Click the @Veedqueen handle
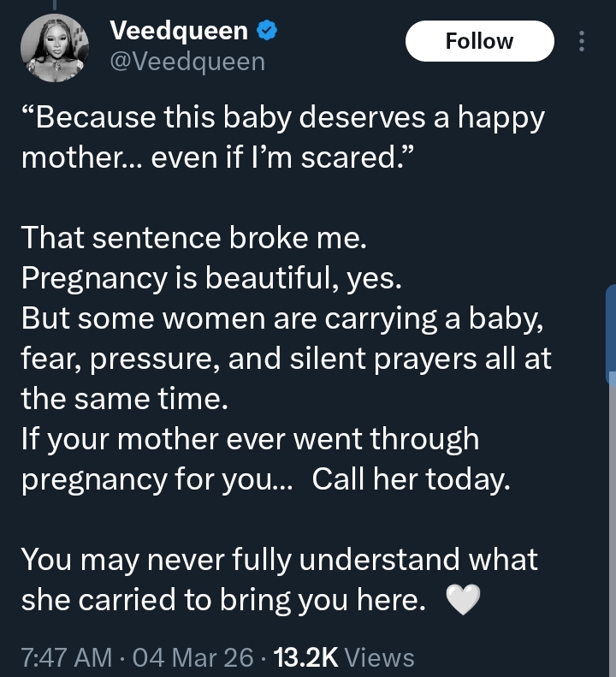Viewport: 616px width, 677px height. (x=187, y=62)
